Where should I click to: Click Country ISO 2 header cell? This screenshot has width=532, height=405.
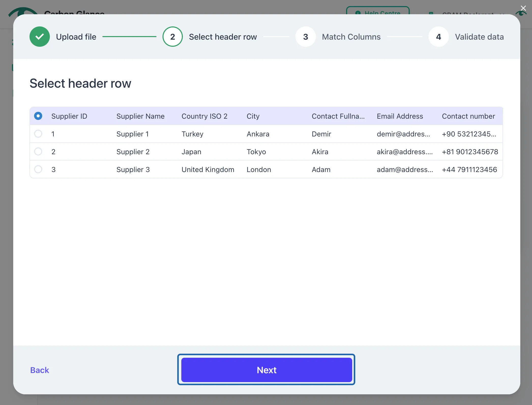tap(204, 116)
